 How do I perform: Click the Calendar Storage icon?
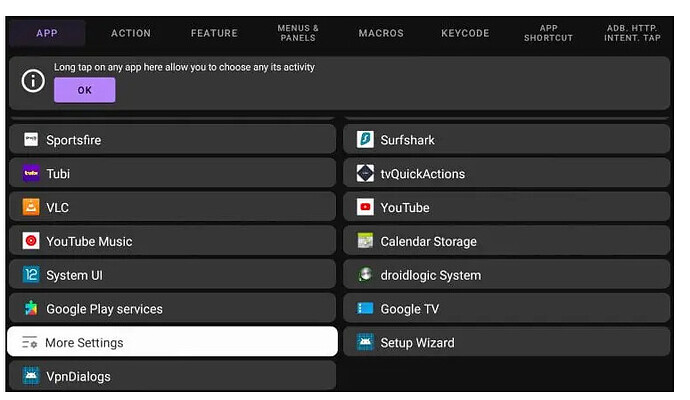click(365, 241)
